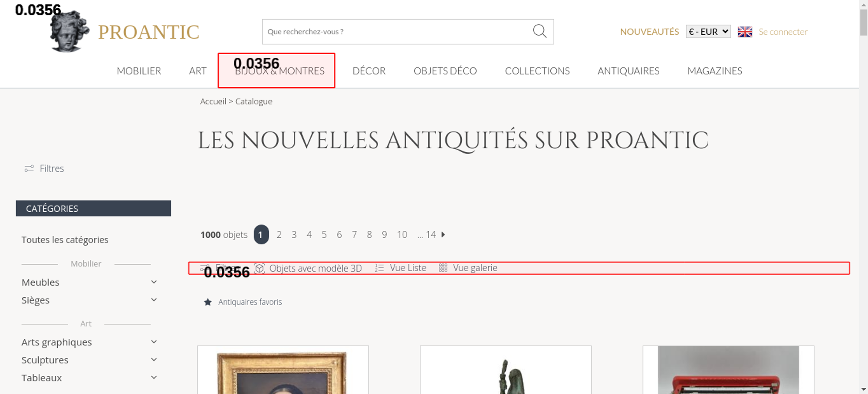Click Se connecter to log in
The width and height of the screenshot is (868, 394).
pyautogui.click(x=783, y=32)
